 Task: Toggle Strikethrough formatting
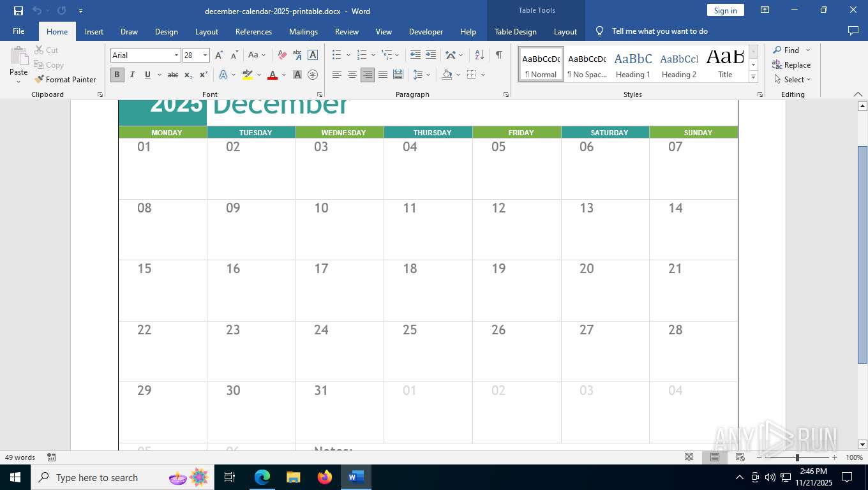(173, 75)
